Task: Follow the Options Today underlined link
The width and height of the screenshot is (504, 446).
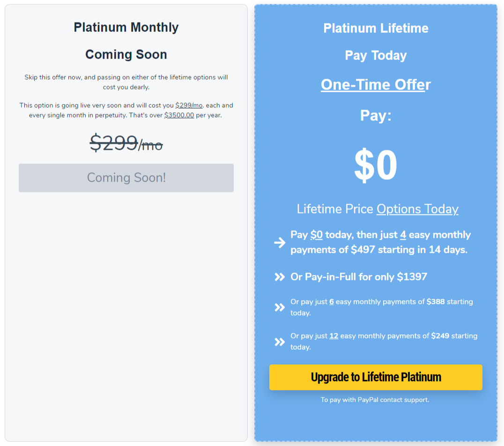Action: (417, 209)
